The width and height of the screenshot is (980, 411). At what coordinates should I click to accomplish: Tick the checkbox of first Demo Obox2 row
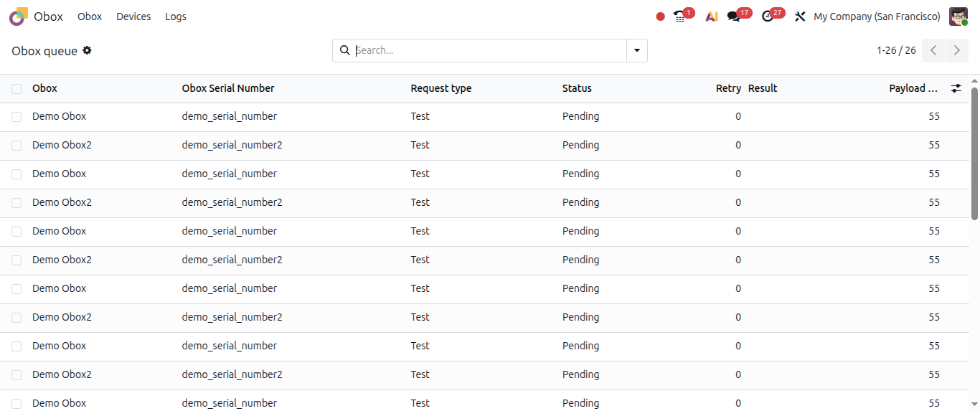tap(17, 146)
